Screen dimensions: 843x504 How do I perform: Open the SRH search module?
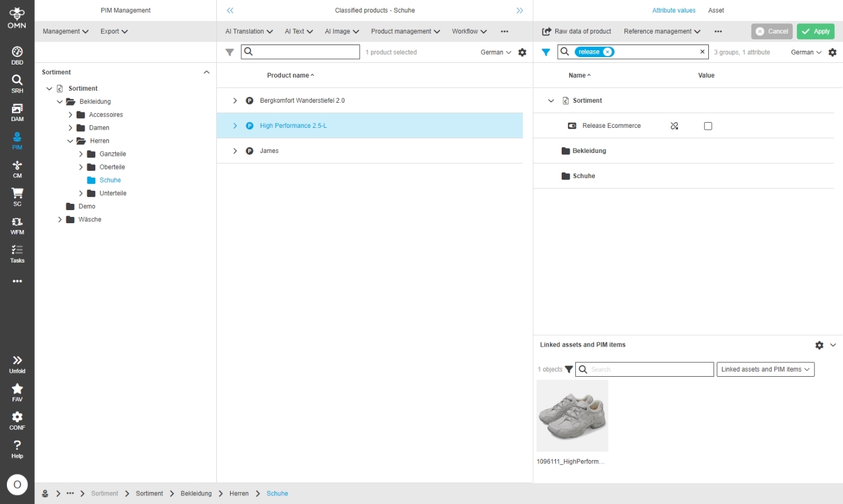click(17, 84)
